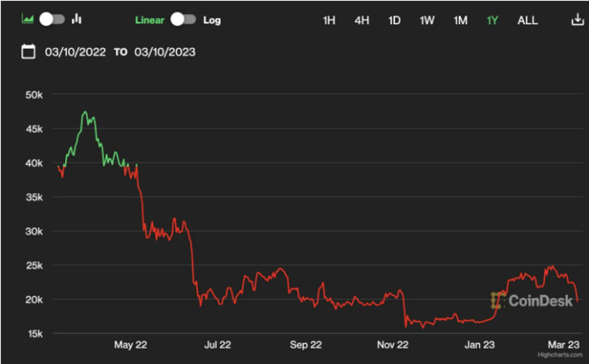Click the TO text between dates
The width and height of the screenshot is (589, 364).
coord(121,52)
